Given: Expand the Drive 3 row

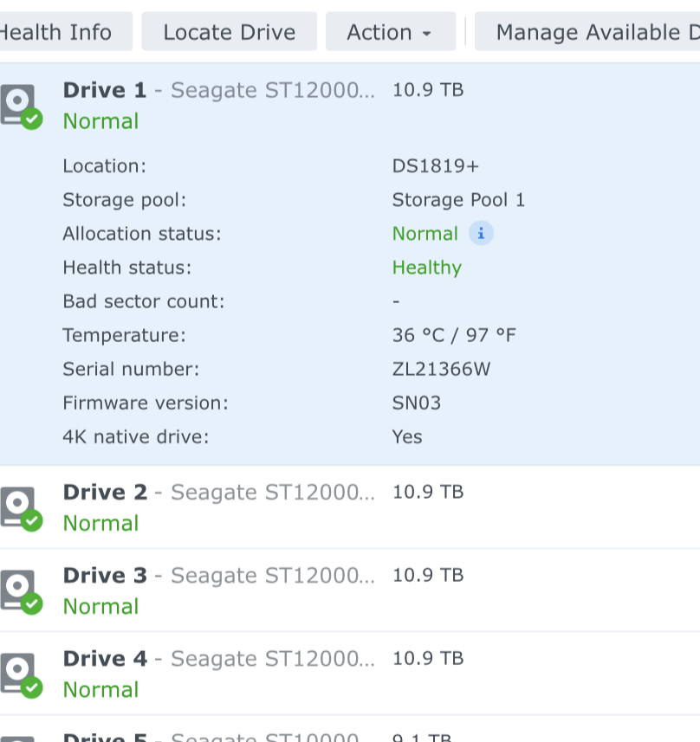Looking at the screenshot, I should pos(350,590).
